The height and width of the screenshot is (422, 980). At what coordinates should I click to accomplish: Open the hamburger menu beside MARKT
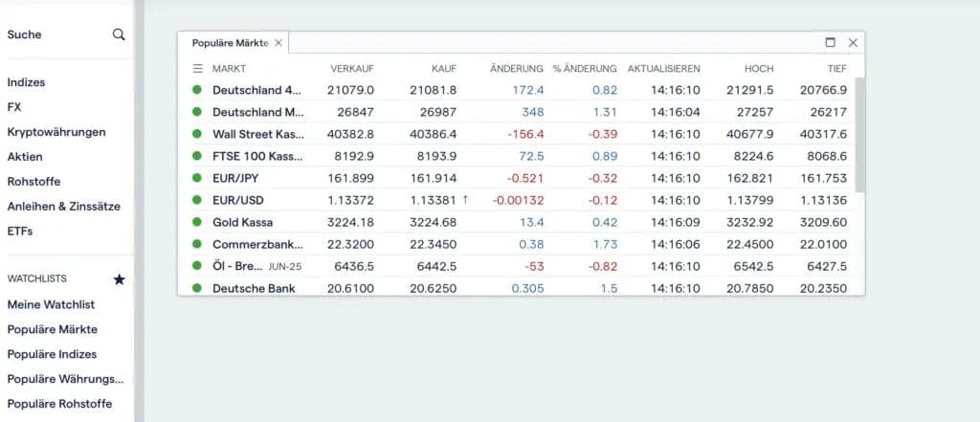coord(198,69)
